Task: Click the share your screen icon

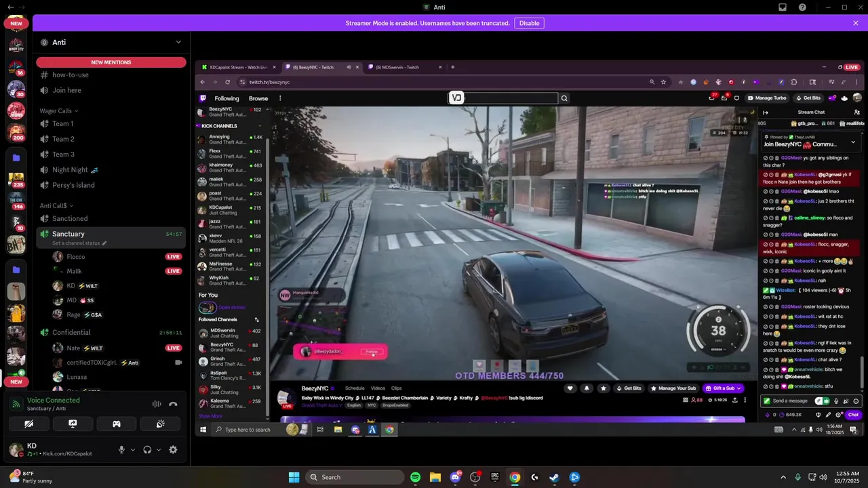Action: point(73,424)
